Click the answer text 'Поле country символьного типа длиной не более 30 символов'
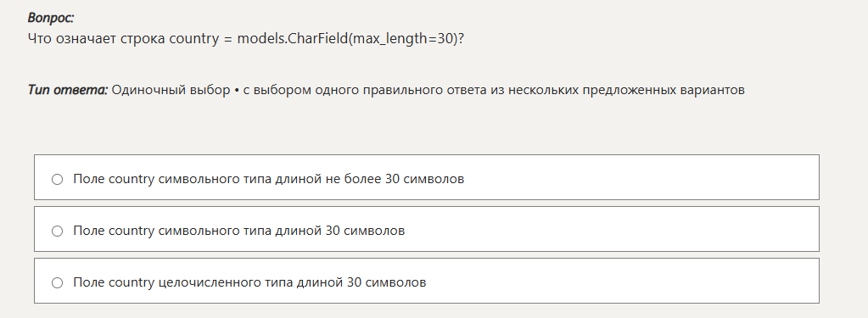868x318 pixels. click(268, 179)
